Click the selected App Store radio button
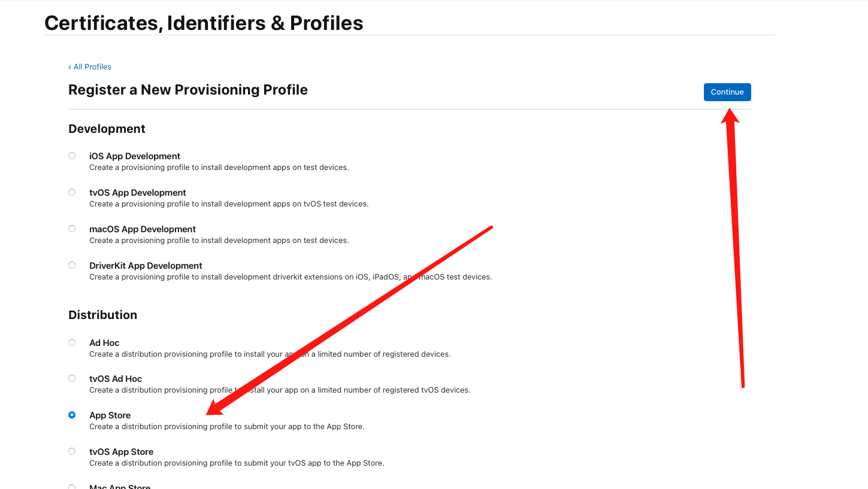Image resolution: width=868 pixels, height=489 pixels. pyautogui.click(x=72, y=415)
